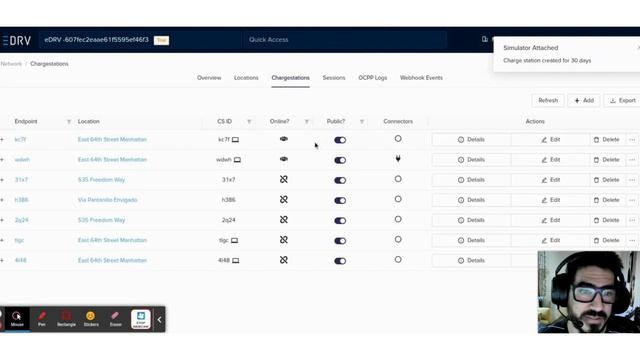The height and width of the screenshot is (360, 640).
Task: Click the Export button
Action: click(622, 100)
